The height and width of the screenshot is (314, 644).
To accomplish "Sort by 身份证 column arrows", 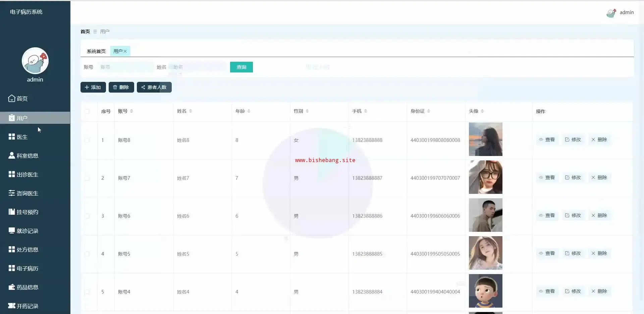I will coord(429,111).
